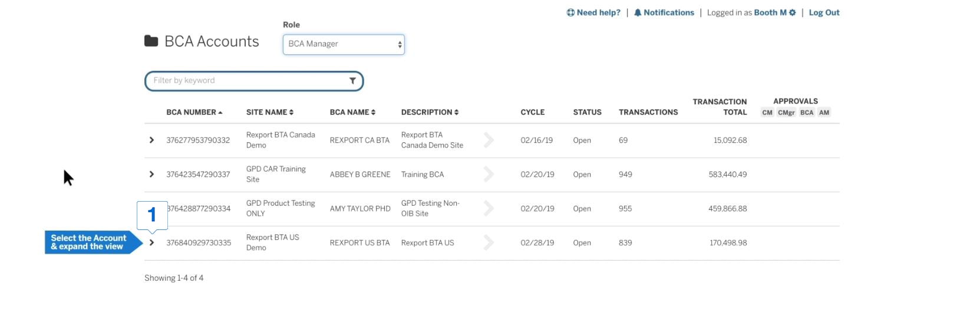
Task: Click BCA name REXPORT CA BTA
Action: [359, 140]
